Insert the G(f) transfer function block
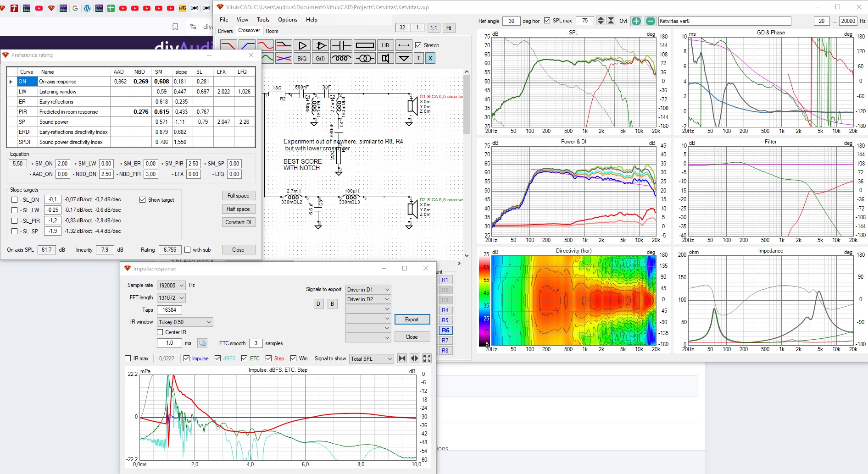 tap(320, 58)
